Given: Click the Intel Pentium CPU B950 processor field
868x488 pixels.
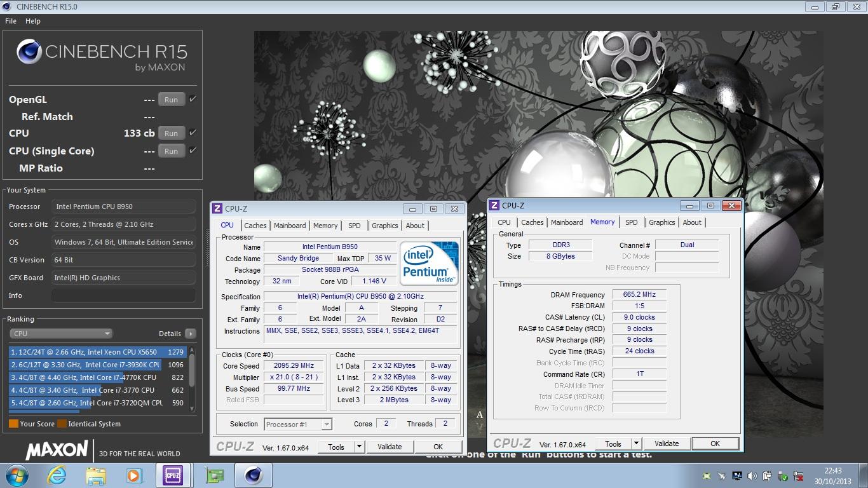Looking at the screenshot, I should (123, 207).
